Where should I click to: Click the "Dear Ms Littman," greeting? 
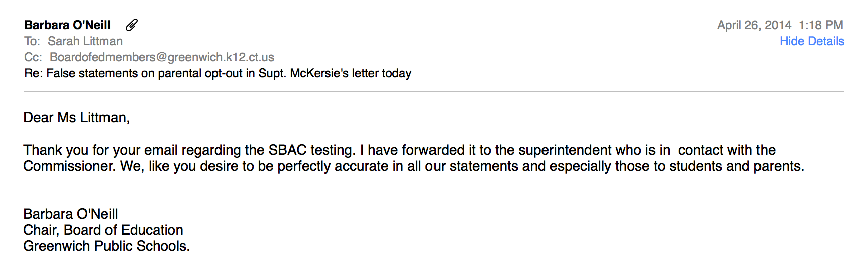coord(76,117)
